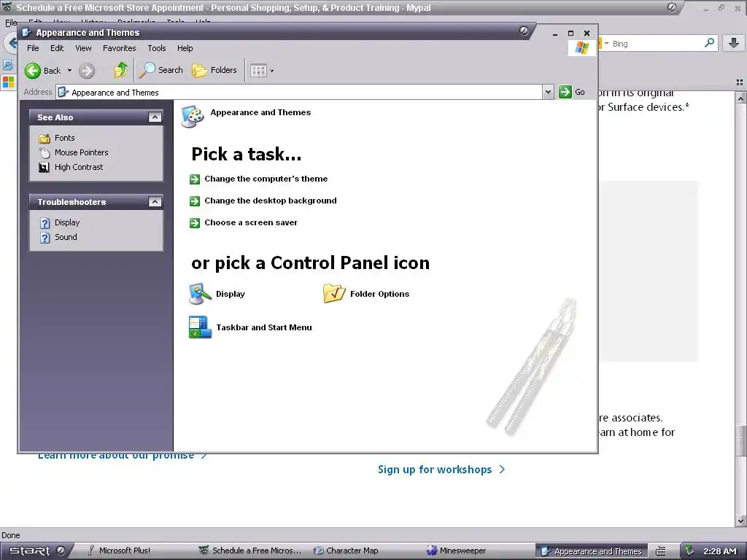This screenshot has height=560, width=747.
Task: Click the Mouse Pointers icon
Action: coord(44,153)
